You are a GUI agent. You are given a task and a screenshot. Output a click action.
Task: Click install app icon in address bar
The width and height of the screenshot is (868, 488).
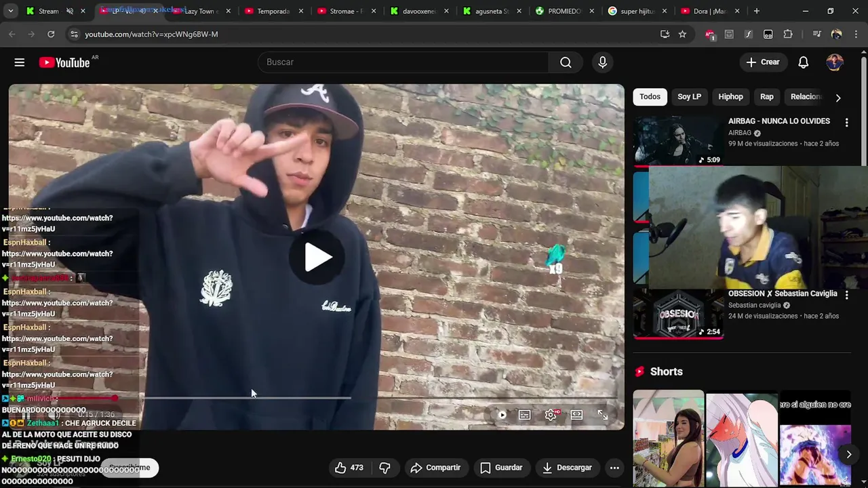pyautogui.click(x=665, y=34)
